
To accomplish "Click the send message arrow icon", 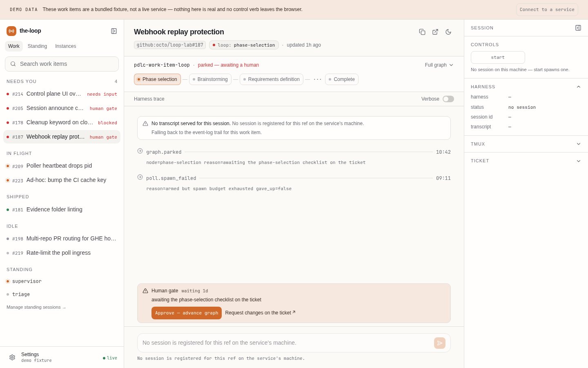I will pos(440,343).
